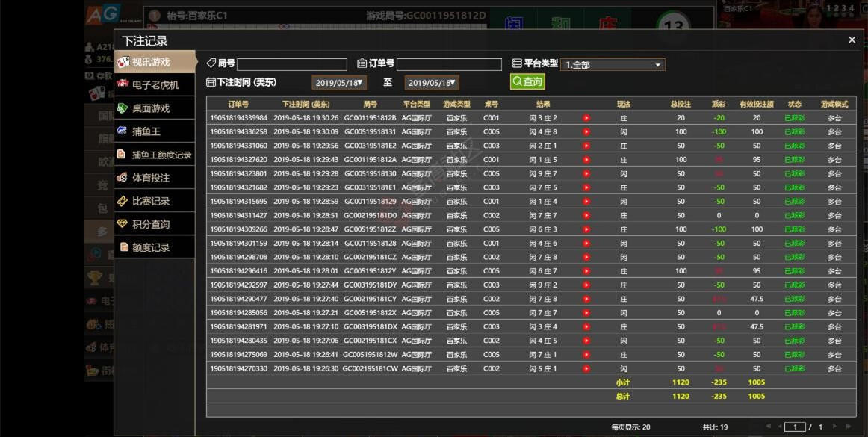Click the 订单号 input field
This screenshot has width=868, height=437.
[x=449, y=64]
